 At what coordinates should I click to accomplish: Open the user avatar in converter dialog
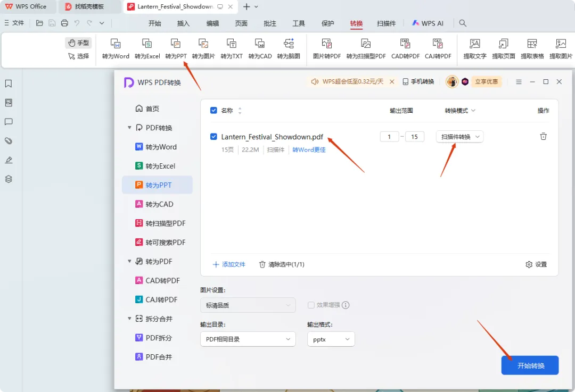click(x=452, y=81)
